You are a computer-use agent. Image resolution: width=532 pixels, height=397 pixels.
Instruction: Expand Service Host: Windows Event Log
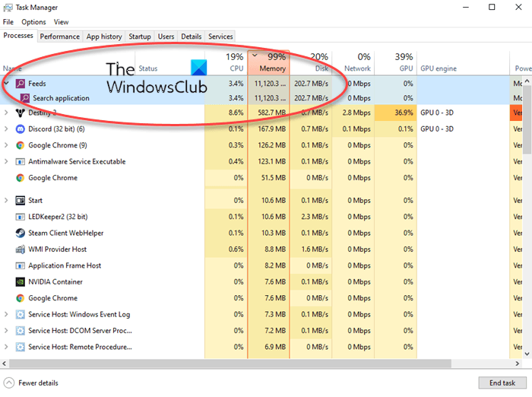click(6, 314)
